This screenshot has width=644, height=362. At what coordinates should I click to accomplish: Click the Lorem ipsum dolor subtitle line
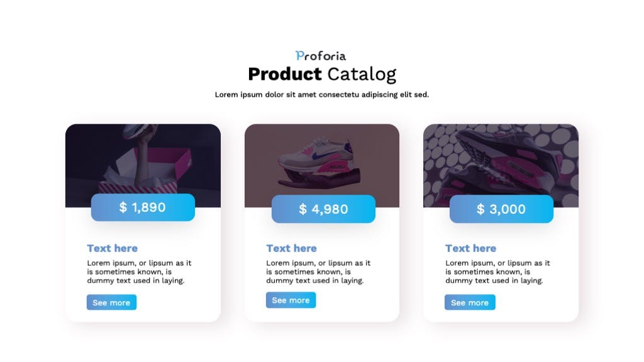[x=321, y=94]
